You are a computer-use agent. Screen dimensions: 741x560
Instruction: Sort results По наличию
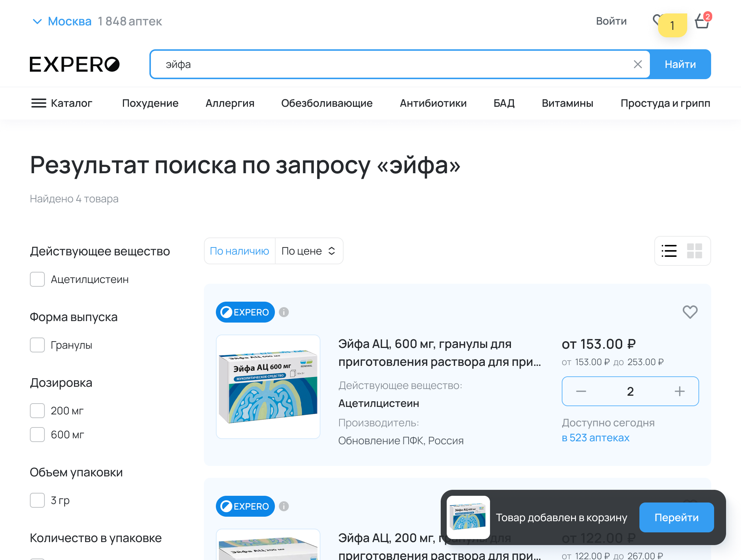[239, 251]
